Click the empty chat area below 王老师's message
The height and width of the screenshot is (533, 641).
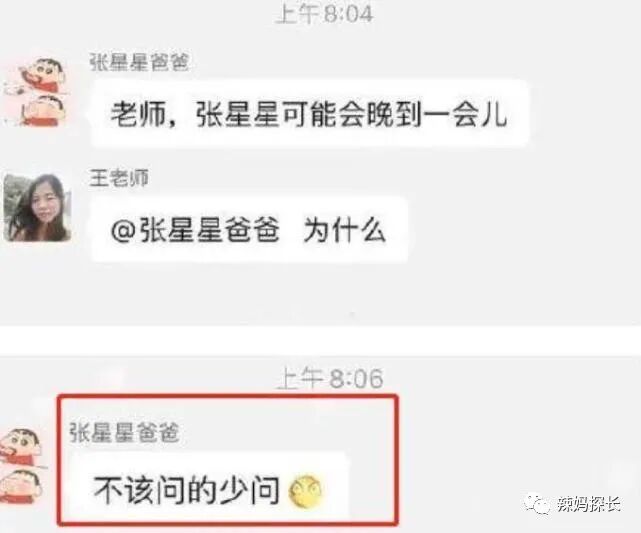tap(320, 294)
